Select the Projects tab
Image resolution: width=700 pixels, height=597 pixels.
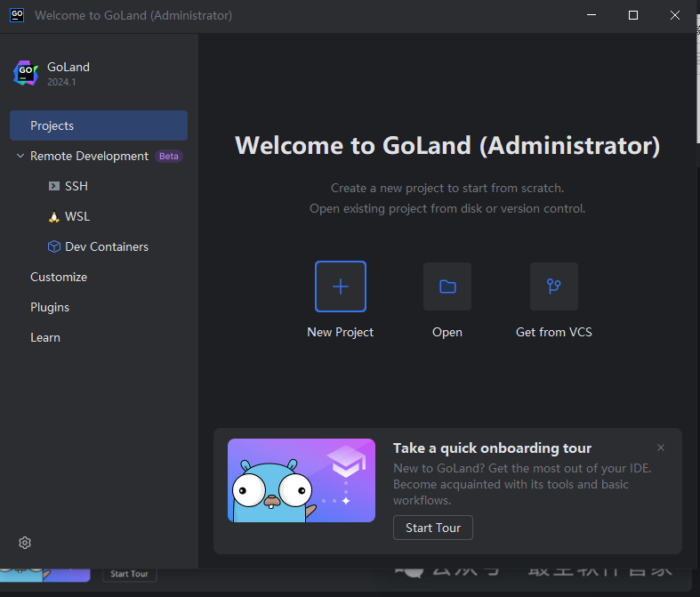tap(99, 125)
